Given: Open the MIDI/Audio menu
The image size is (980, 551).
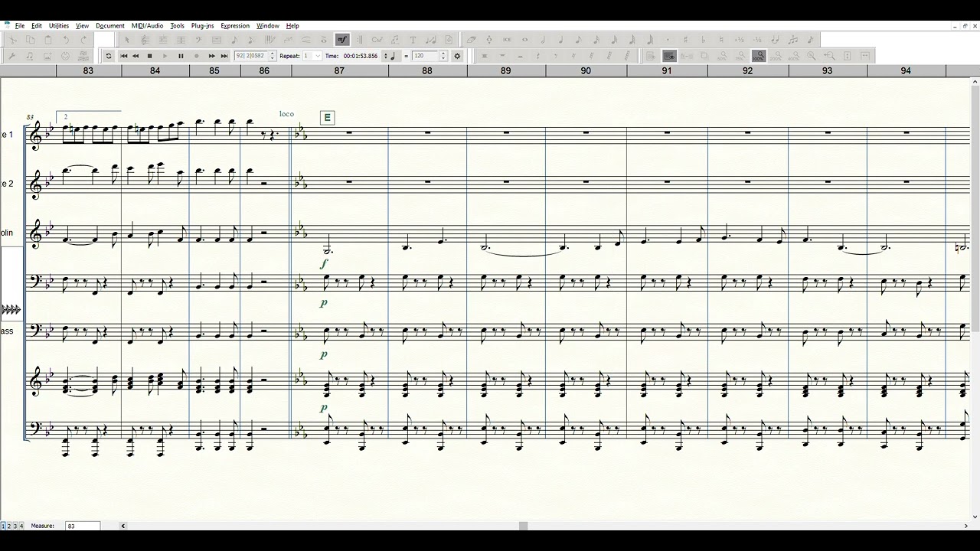Looking at the screenshot, I should (147, 26).
